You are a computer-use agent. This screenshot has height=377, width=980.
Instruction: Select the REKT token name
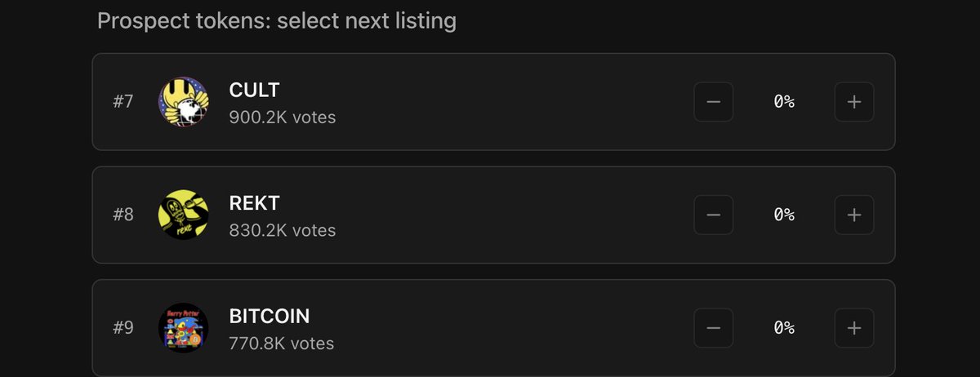[x=256, y=203]
